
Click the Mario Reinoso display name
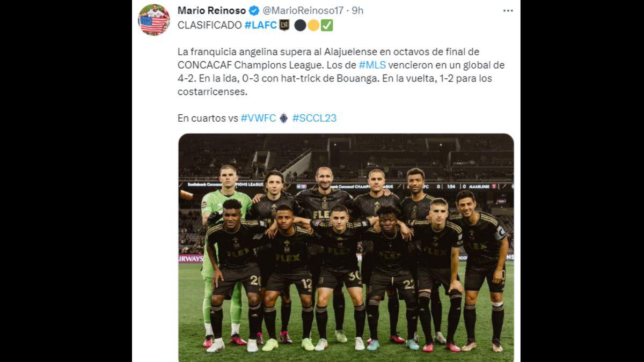point(211,11)
